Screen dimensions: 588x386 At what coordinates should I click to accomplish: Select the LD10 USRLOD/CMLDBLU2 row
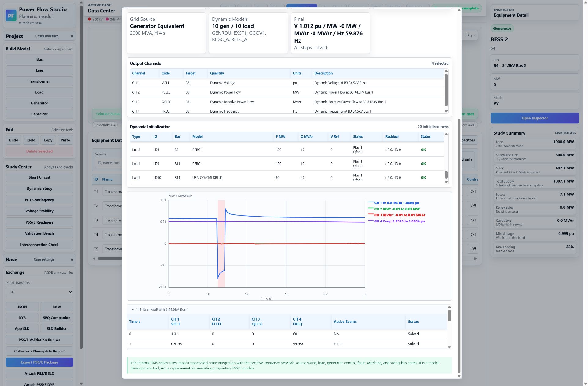[x=287, y=178]
